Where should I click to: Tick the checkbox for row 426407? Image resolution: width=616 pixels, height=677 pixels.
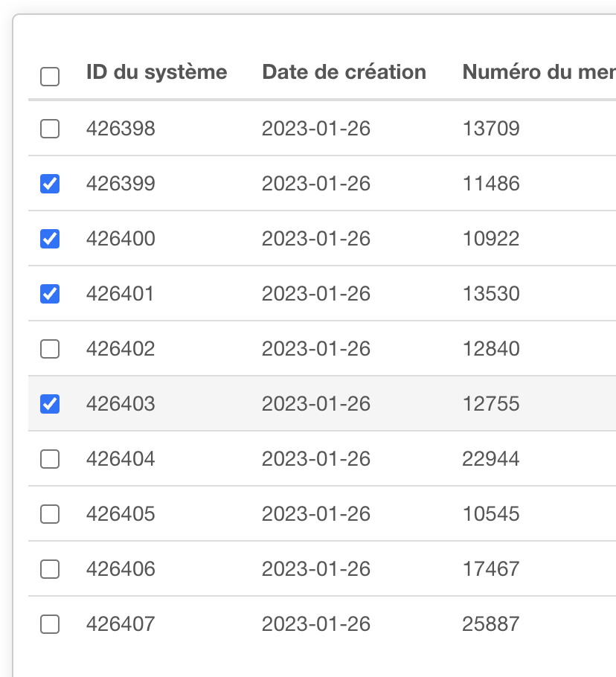[49, 624]
